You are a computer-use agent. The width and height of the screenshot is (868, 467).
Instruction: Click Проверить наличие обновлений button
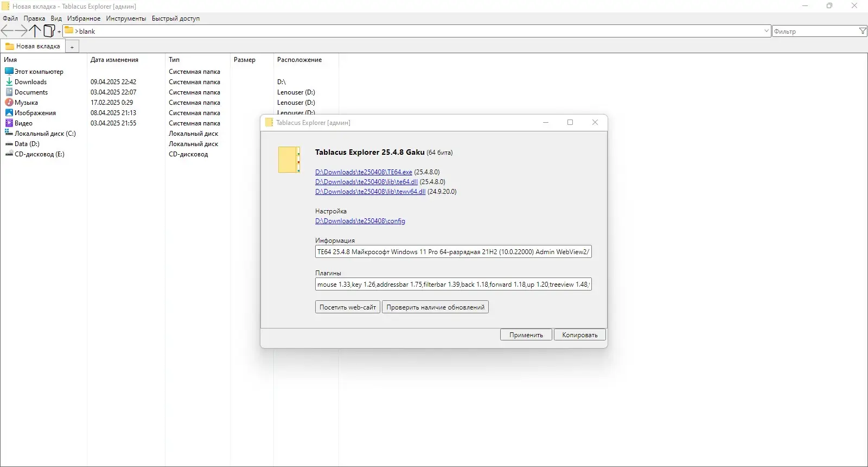[x=436, y=307]
